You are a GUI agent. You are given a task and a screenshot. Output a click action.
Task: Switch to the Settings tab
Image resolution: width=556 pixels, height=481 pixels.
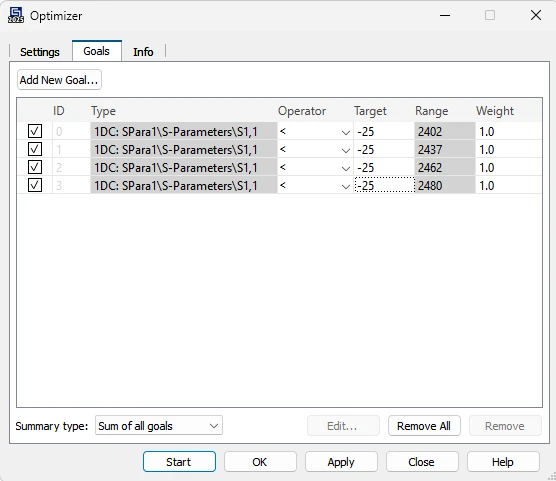[x=40, y=52]
